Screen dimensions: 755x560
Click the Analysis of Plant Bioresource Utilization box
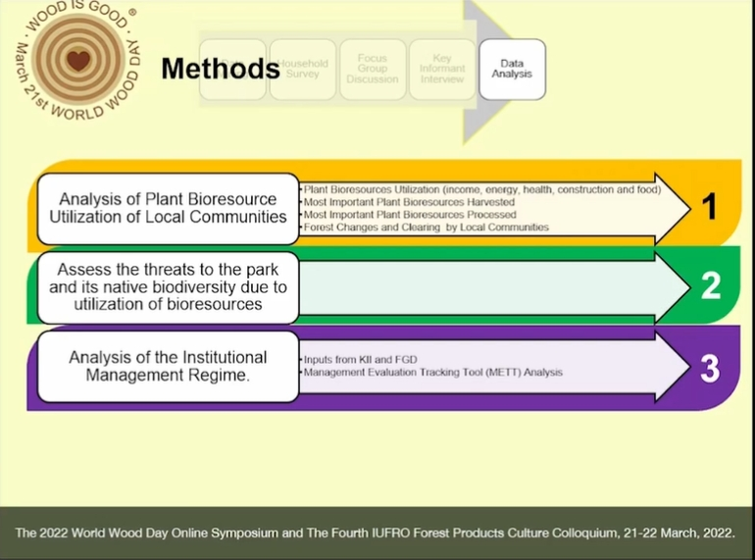168,208
